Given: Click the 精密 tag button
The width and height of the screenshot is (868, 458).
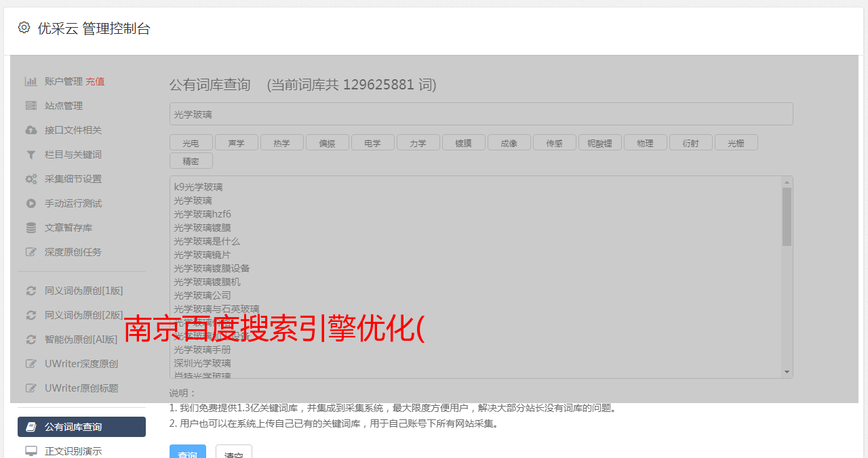Looking at the screenshot, I should point(191,161).
